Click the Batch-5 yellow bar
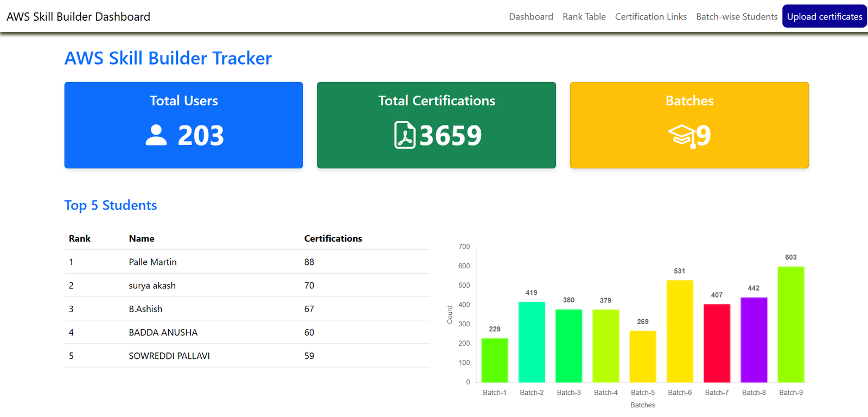Viewport: 868px width, 417px height. [x=643, y=356]
